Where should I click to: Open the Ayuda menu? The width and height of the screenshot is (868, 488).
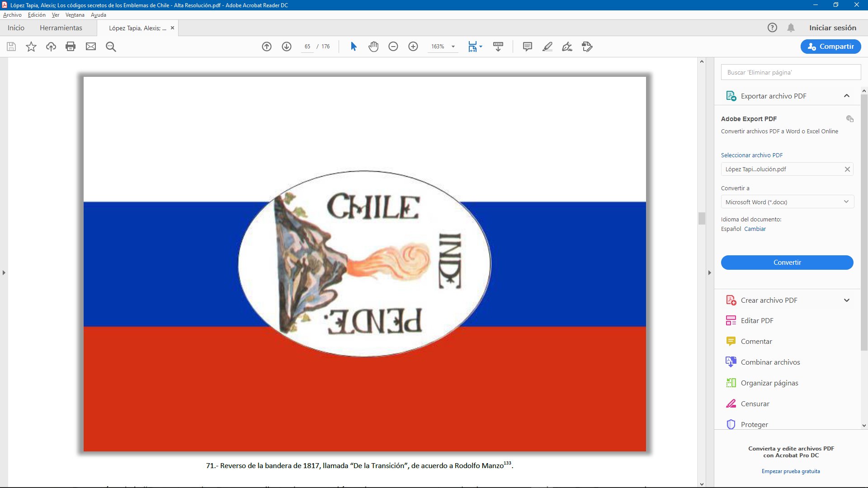(98, 15)
